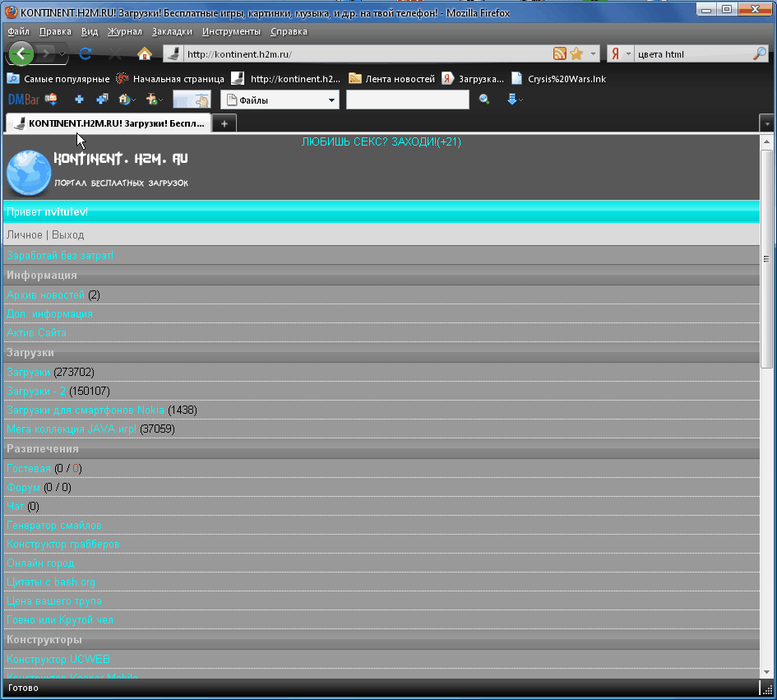Open the 'Crysis%20Wars.lnk' bookmark
777x700 pixels.
coord(558,79)
